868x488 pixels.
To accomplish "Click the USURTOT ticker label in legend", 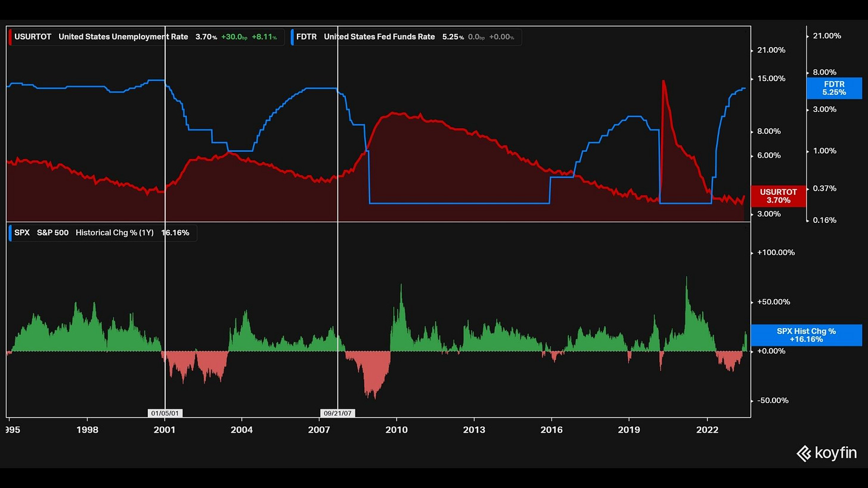I will click(x=33, y=37).
